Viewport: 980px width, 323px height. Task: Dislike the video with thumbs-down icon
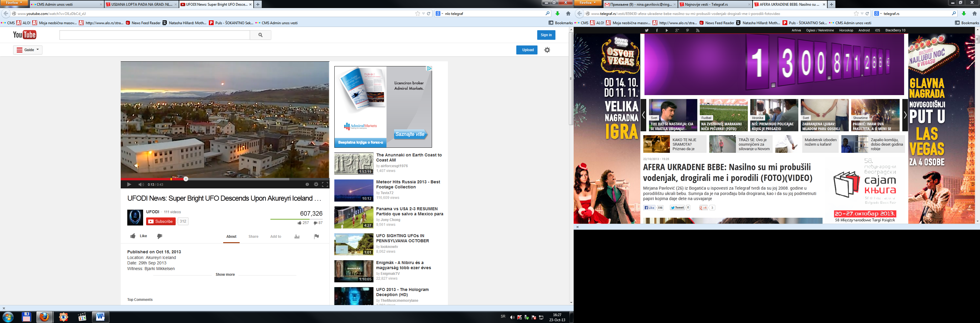tap(160, 236)
